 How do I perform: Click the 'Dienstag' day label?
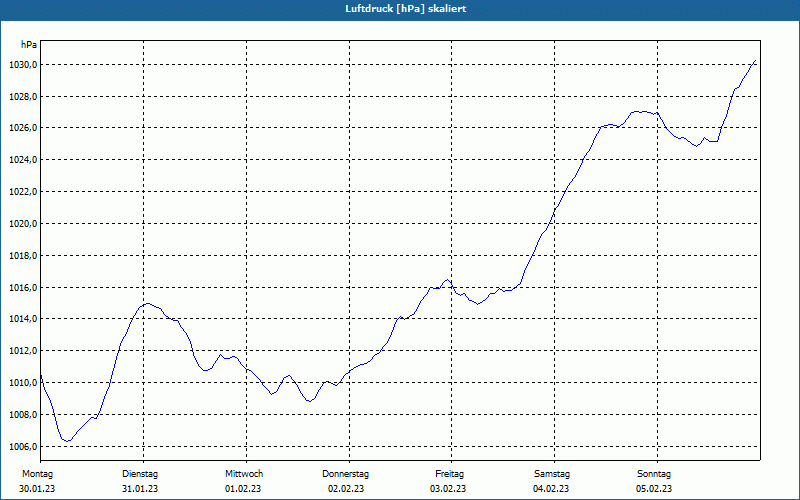140,474
